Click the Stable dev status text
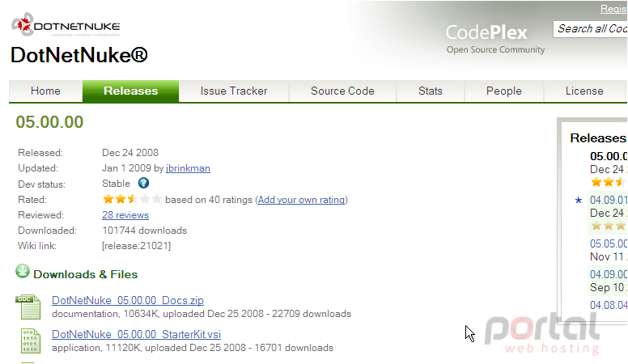628x364 pixels. coord(117,184)
